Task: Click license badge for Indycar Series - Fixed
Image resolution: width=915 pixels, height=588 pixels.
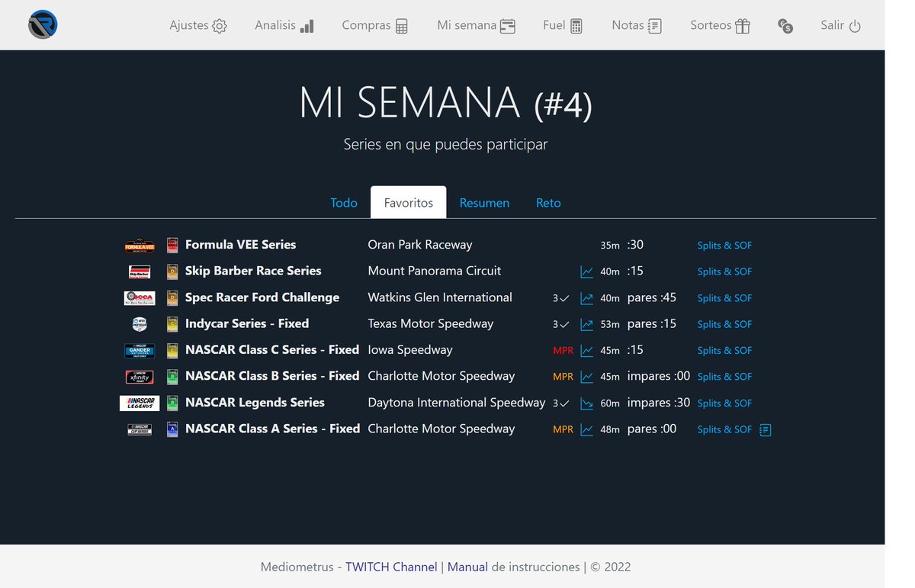Action: pos(172,324)
